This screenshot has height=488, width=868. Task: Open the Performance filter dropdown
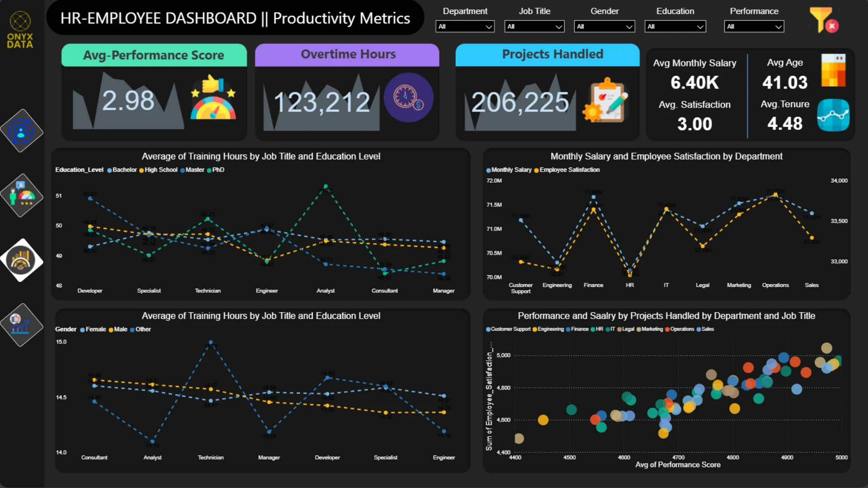point(754,27)
